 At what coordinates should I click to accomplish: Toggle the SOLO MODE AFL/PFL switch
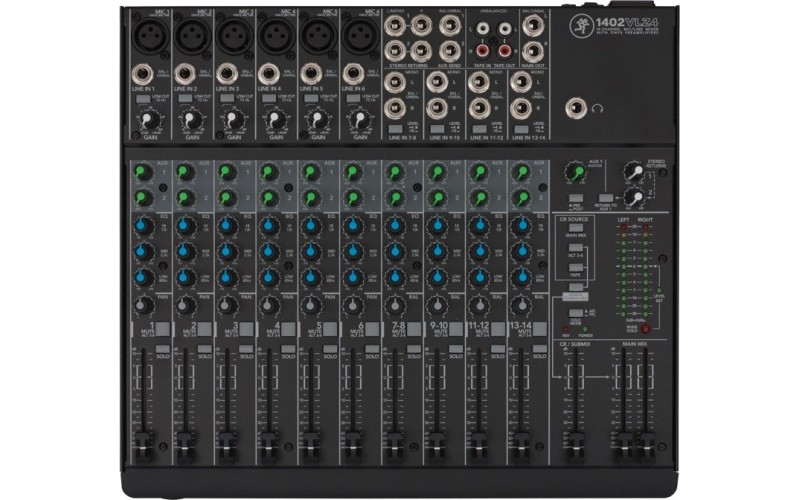click(x=576, y=313)
